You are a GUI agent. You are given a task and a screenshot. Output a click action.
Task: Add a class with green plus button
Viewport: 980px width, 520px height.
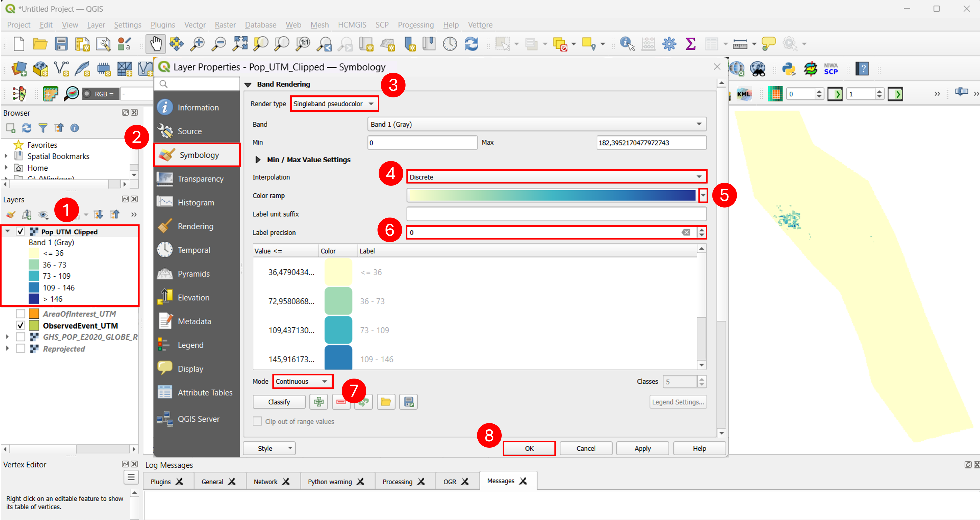(319, 402)
